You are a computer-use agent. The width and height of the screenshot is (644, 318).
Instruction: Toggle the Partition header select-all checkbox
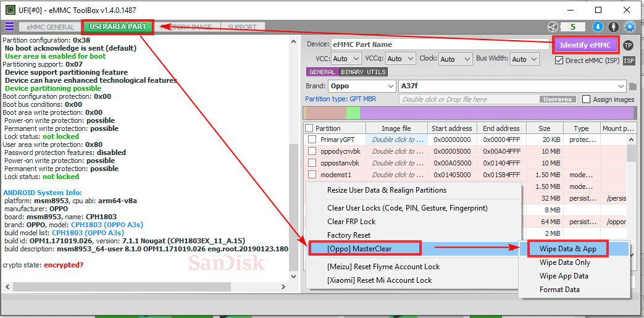pos(309,128)
